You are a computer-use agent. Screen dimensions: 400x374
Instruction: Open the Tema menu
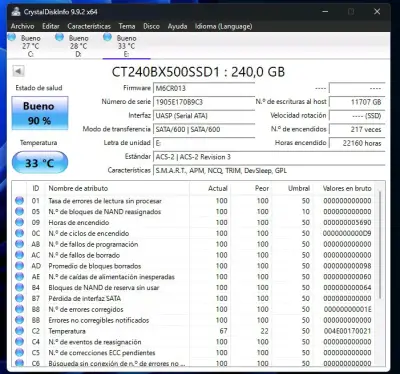click(x=127, y=26)
